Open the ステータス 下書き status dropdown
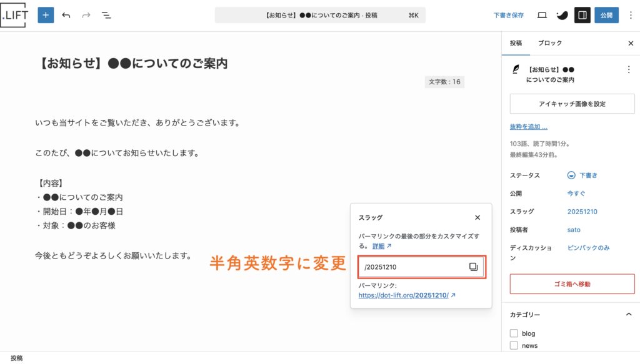The height and width of the screenshot is (364, 640). pyautogui.click(x=582, y=175)
